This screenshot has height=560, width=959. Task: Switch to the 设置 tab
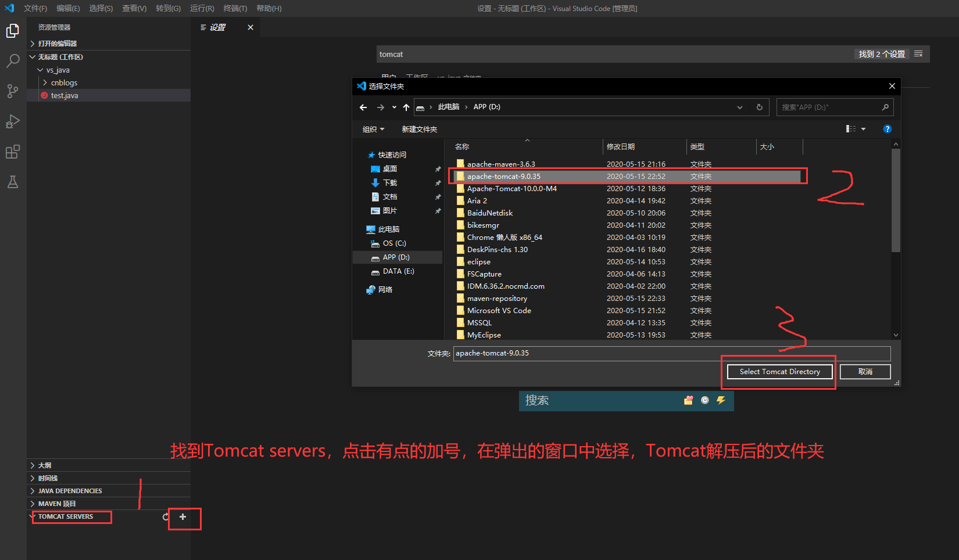click(218, 27)
